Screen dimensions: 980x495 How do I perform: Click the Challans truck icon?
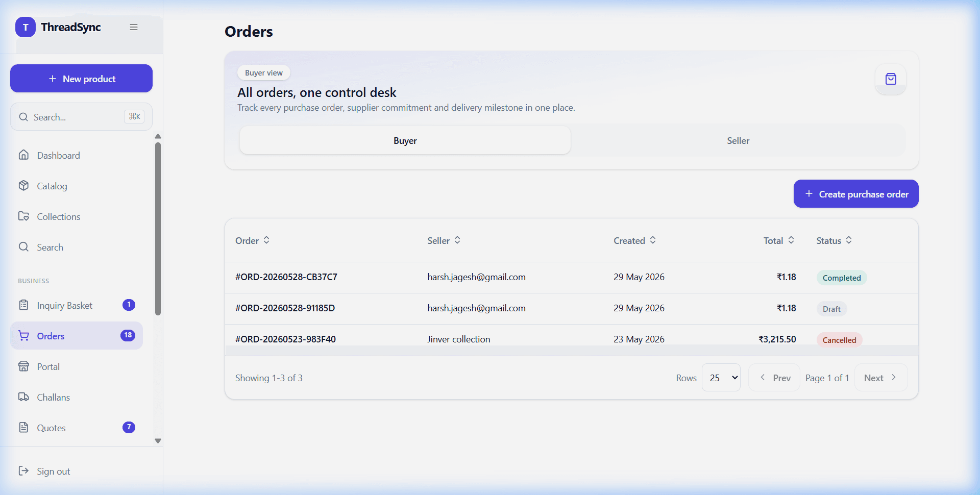pyautogui.click(x=23, y=397)
